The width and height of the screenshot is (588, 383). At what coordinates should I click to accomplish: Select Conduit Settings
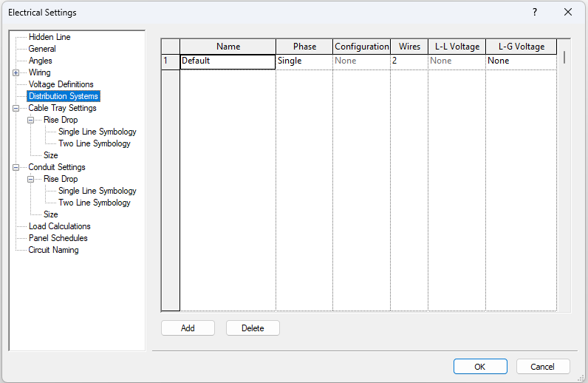(x=57, y=167)
